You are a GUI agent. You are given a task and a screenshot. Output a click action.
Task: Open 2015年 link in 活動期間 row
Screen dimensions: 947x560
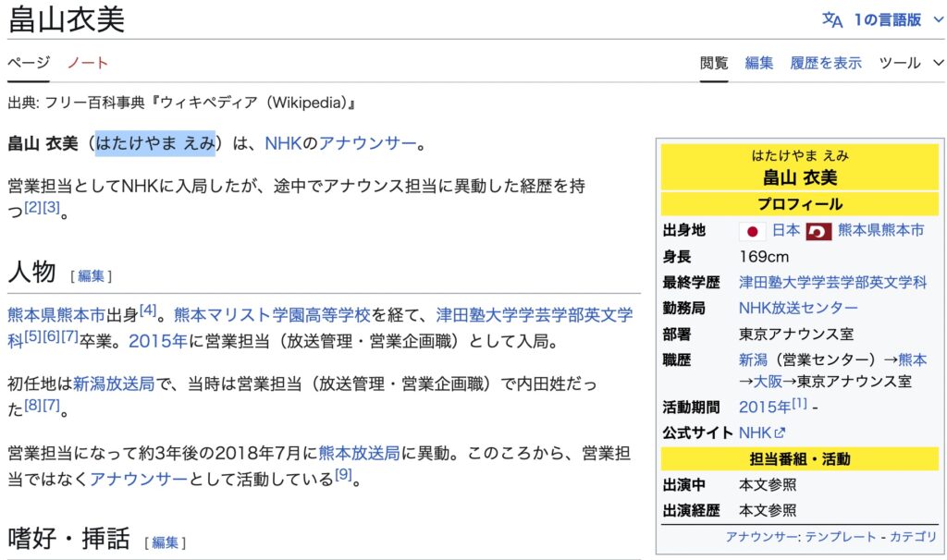765,408
